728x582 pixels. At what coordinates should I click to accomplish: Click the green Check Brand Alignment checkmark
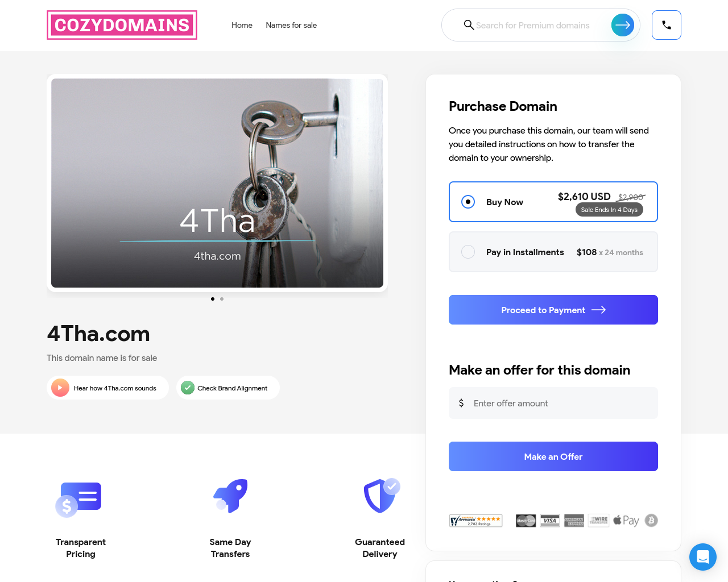tap(188, 388)
